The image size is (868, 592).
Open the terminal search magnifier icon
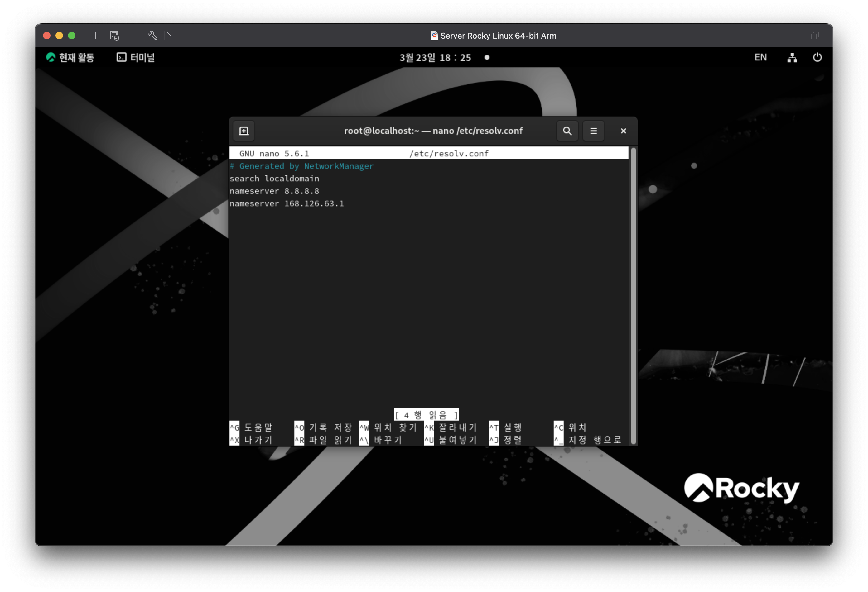[567, 131]
